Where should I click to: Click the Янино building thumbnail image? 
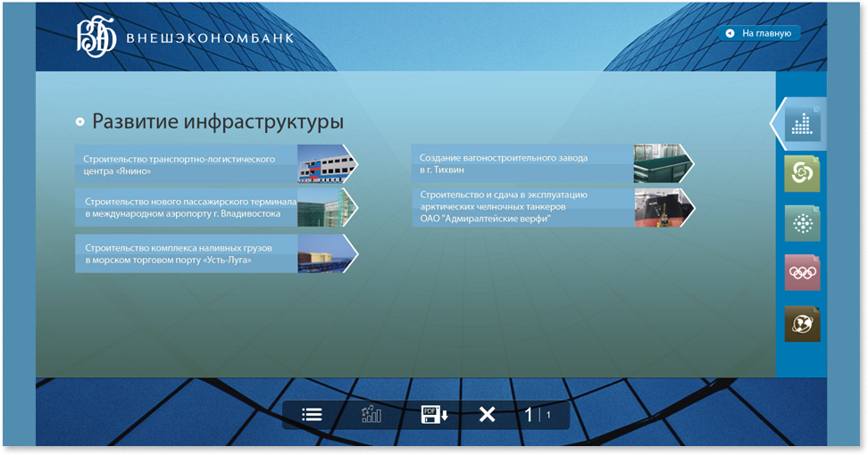point(327,164)
